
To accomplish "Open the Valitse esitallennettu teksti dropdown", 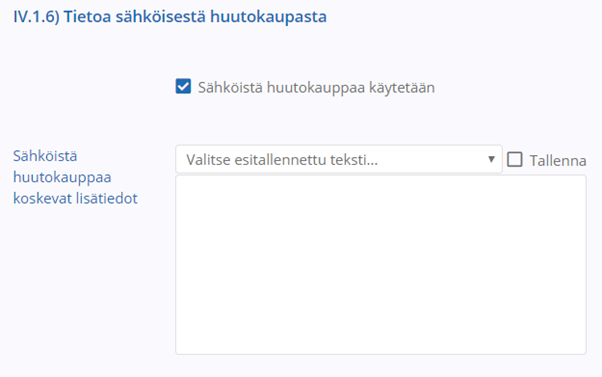I will click(x=339, y=159).
